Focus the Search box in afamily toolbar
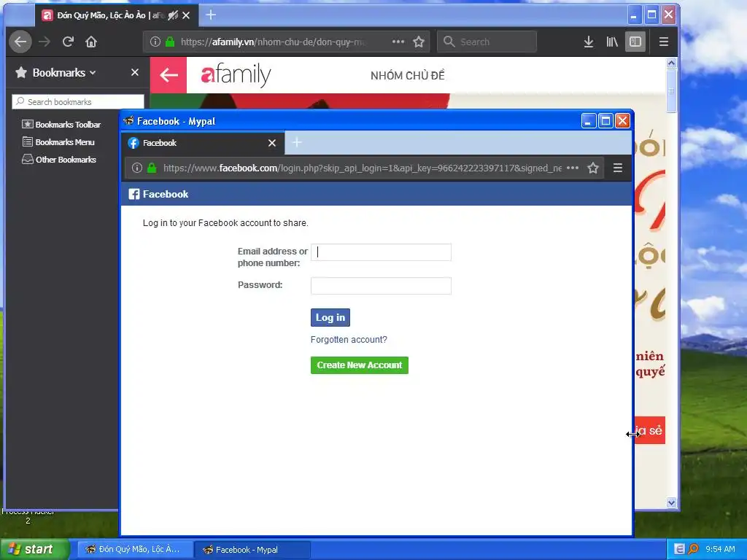 [x=487, y=42]
